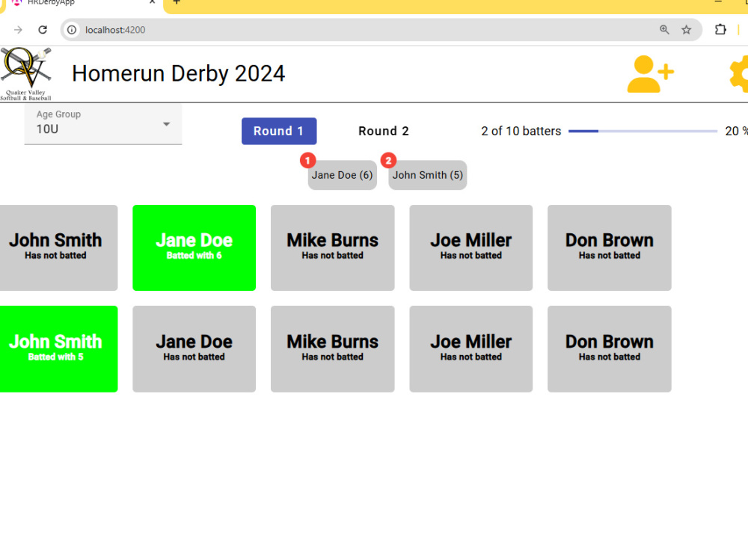The height and width of the screenshot is (560, 748).
Task: Close the HRDerbyApp browser tab
Action: (x=152, y=2)
